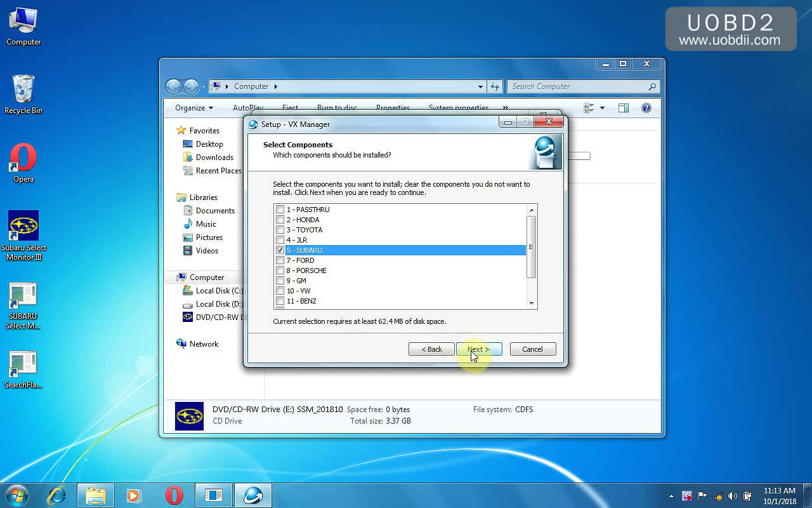Expand the address bar history dropdown

[480, 86]
